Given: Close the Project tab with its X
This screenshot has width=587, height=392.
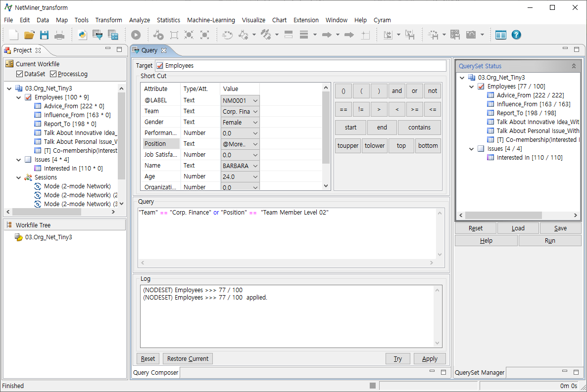Looking at the screenshot, I should point(38,50).
